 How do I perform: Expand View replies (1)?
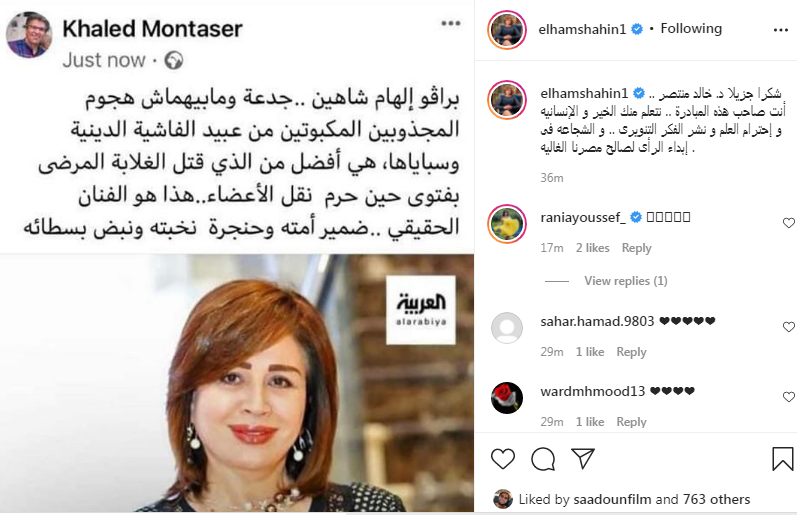626,281
